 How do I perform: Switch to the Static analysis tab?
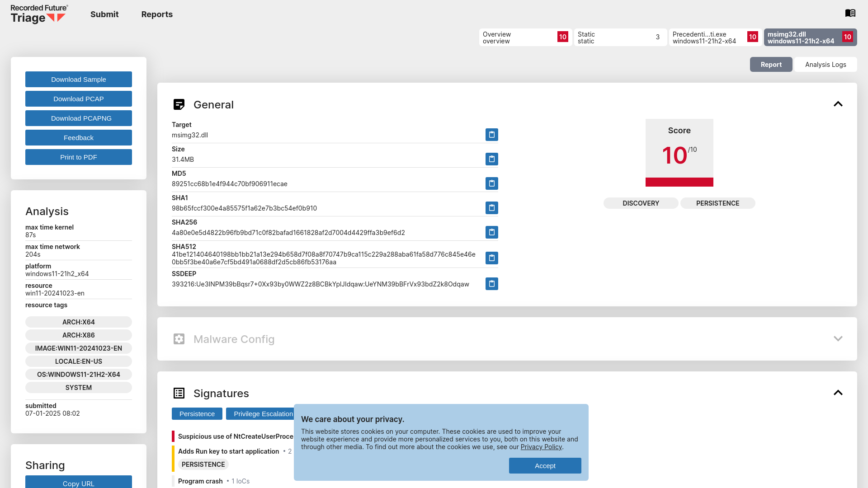(620, 38)
